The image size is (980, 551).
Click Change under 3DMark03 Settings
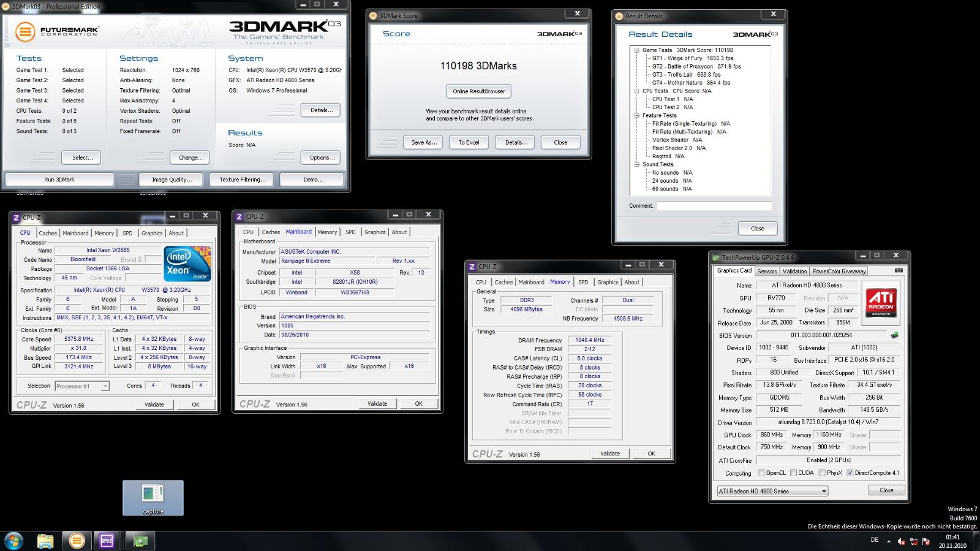click(190, 158)
